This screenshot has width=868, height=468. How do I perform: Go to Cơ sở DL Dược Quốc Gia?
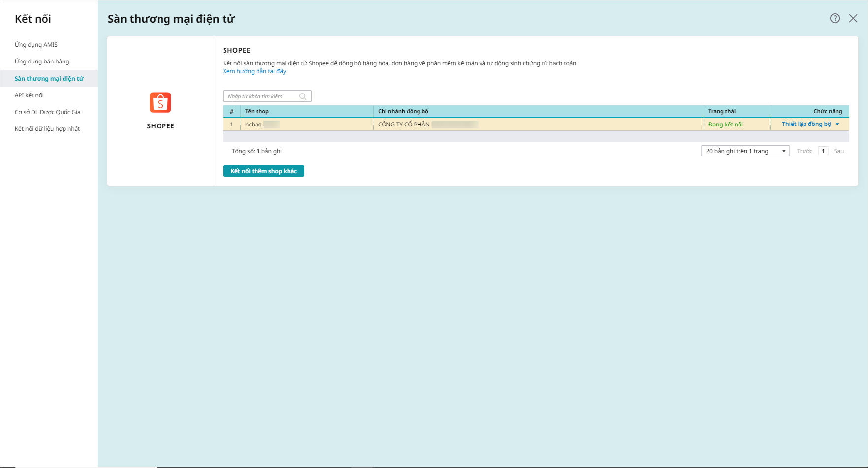click(48, 112)
